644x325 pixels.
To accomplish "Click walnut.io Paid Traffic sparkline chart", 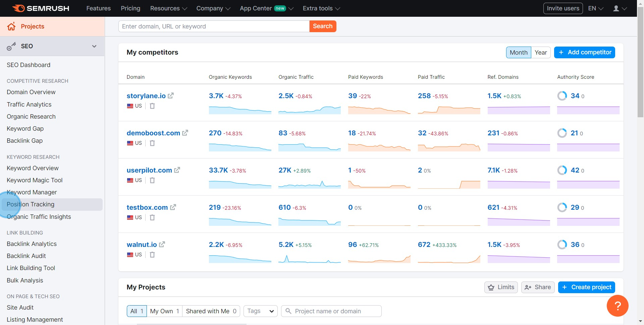I will tap(449, 259).
